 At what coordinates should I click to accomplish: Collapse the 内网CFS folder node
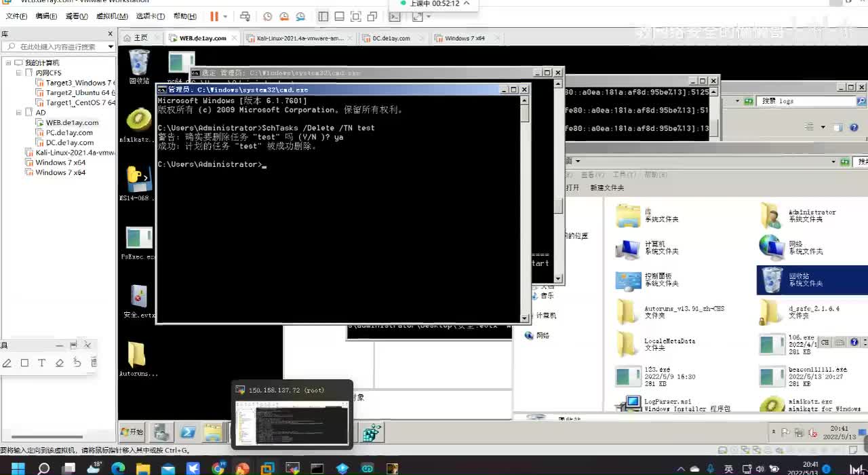[x=19, y=73]
